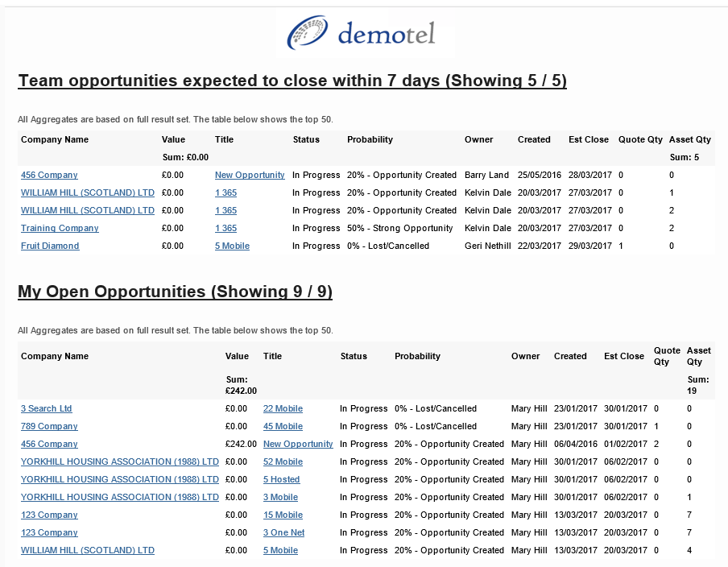728x567 pixels.
Task: Open 123 Company link in 3 One Net row
Action: pyautogui.click(x=49, y=532)
